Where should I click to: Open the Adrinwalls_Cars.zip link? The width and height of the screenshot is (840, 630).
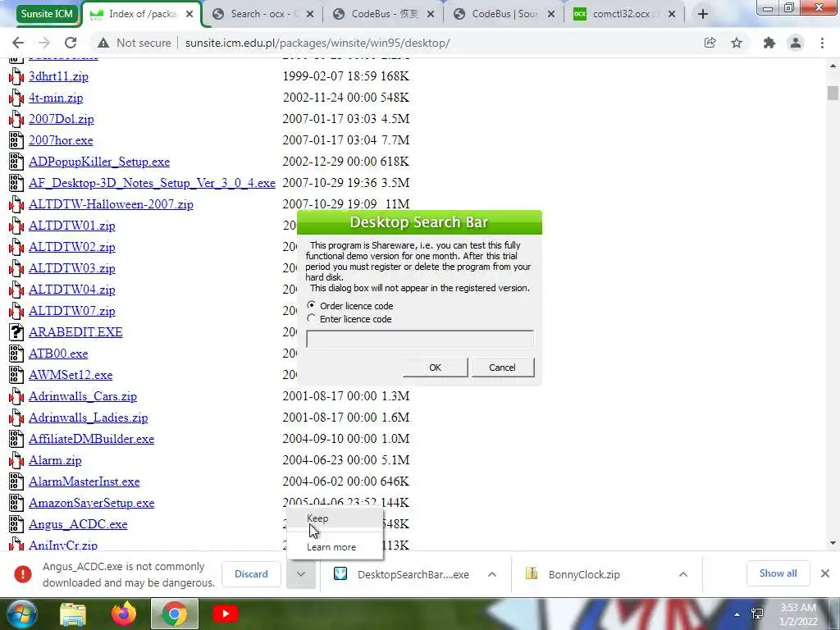point(83,396)
